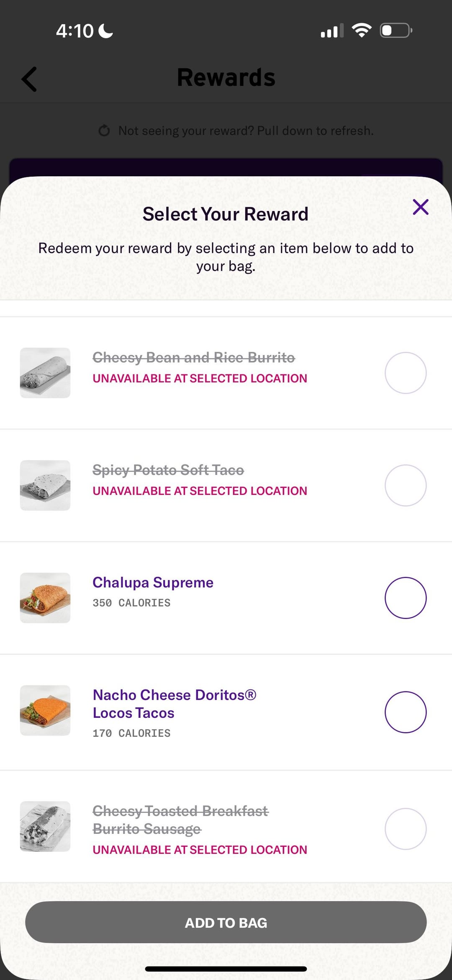The height and width of the screenshot is (980, 452).
Task: Tap the battery indicator in the status bar
Action: point(395,31)
